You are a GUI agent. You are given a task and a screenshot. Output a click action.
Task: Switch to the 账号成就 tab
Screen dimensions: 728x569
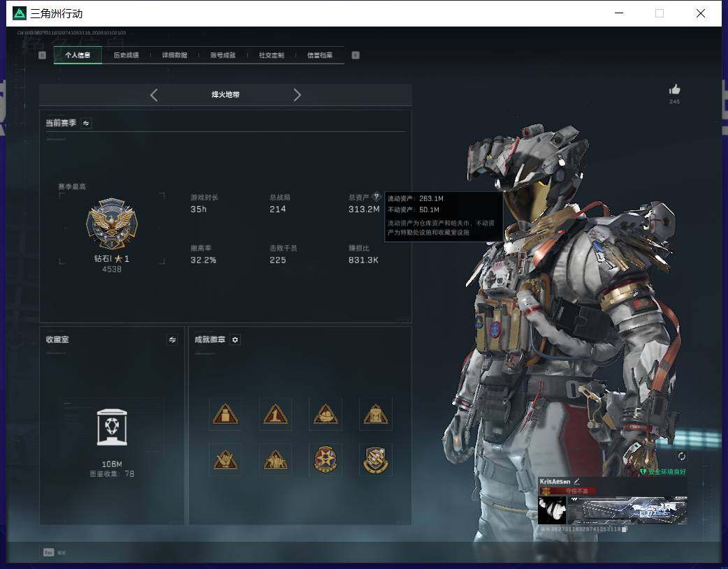pos(223,55)
